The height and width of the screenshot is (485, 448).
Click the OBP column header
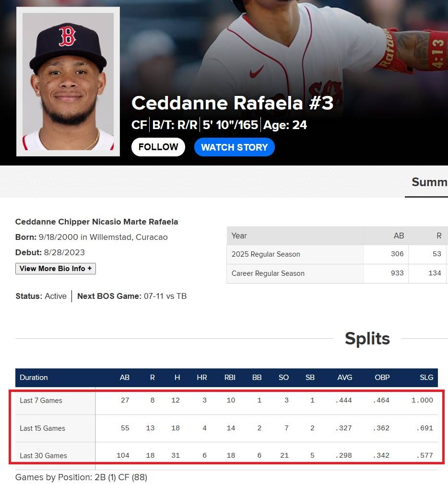click(382, 378)
